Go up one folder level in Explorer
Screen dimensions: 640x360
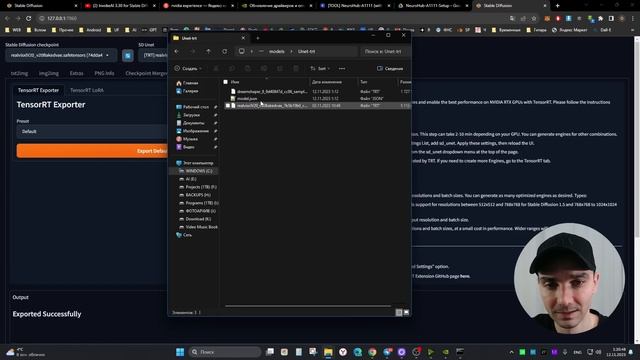click(209, 51)
